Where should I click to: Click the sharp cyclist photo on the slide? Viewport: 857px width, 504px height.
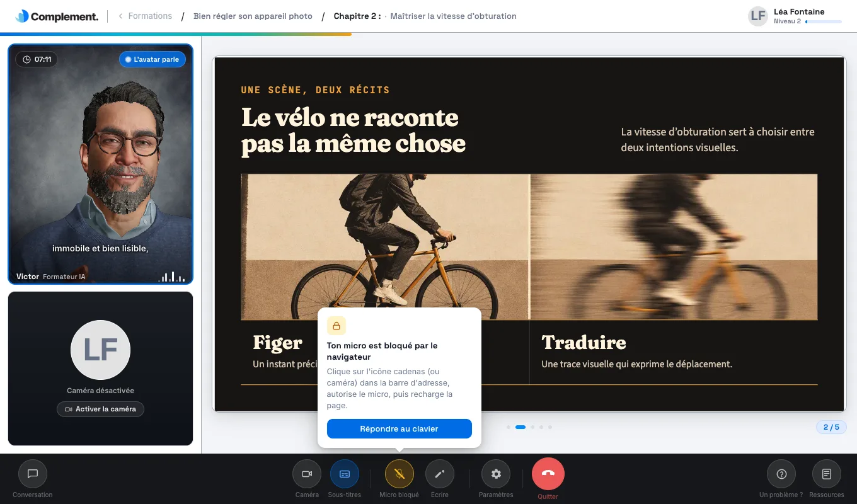[385, 247]
